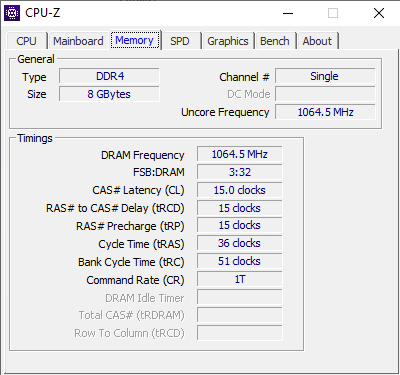400x375 pixels.
Task: Click the Single channel value field
Action: 325,76
